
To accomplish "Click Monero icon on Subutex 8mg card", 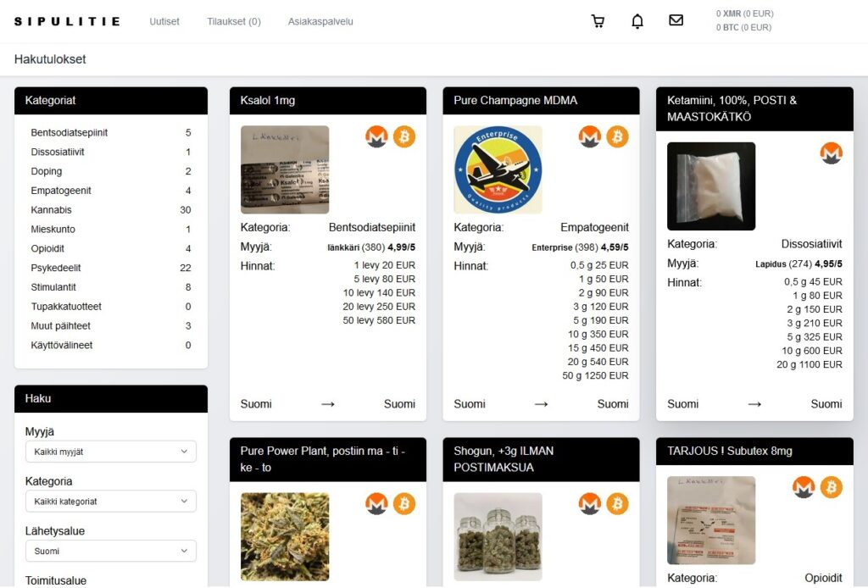I will (x=804, y=487).
